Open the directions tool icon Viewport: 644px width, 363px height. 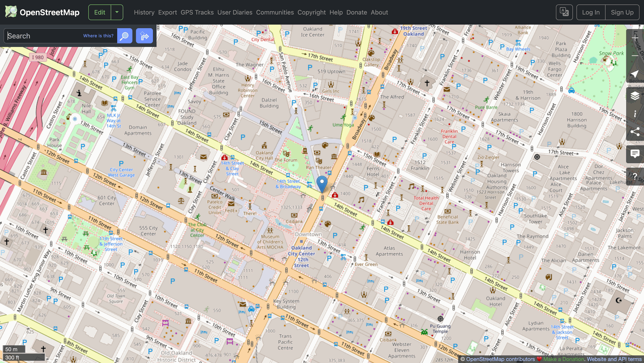(144, 36)
